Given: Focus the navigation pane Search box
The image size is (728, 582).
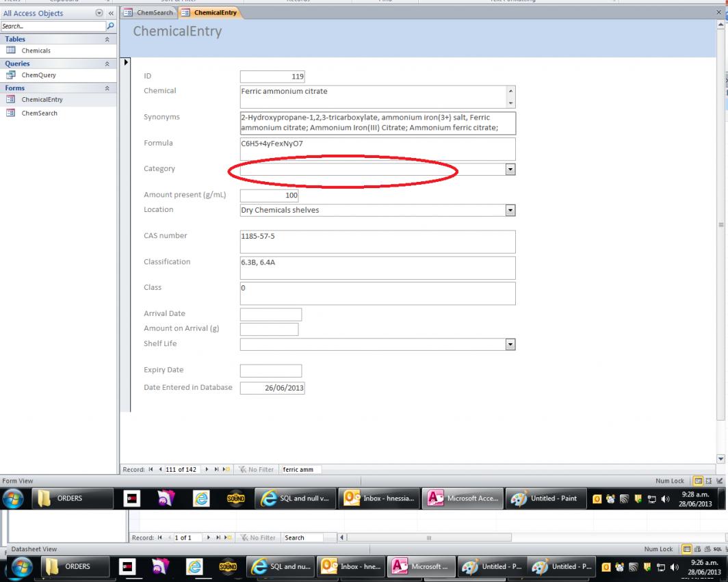Looking at the screenshot, I should (53, 27).
